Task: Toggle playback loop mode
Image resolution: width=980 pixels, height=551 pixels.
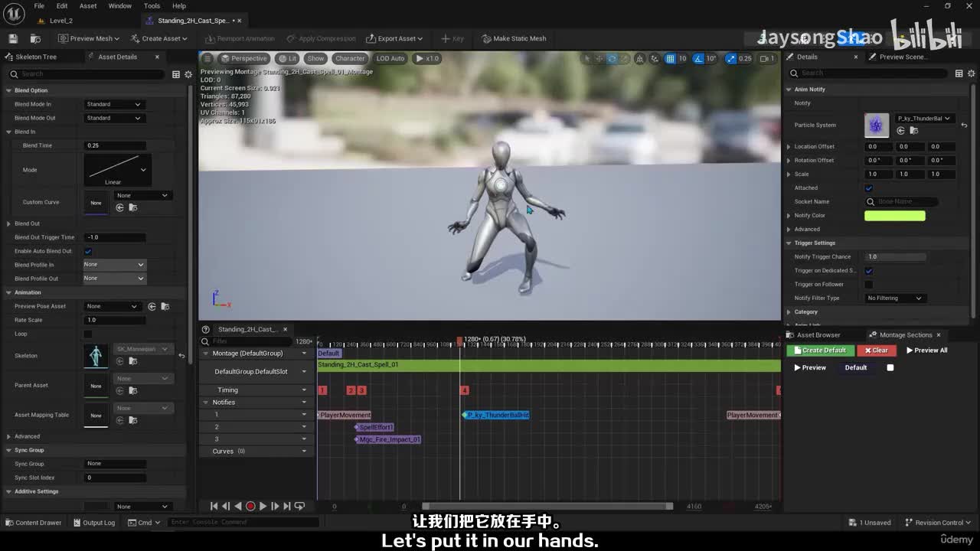Action: click(x=299, y=506)
